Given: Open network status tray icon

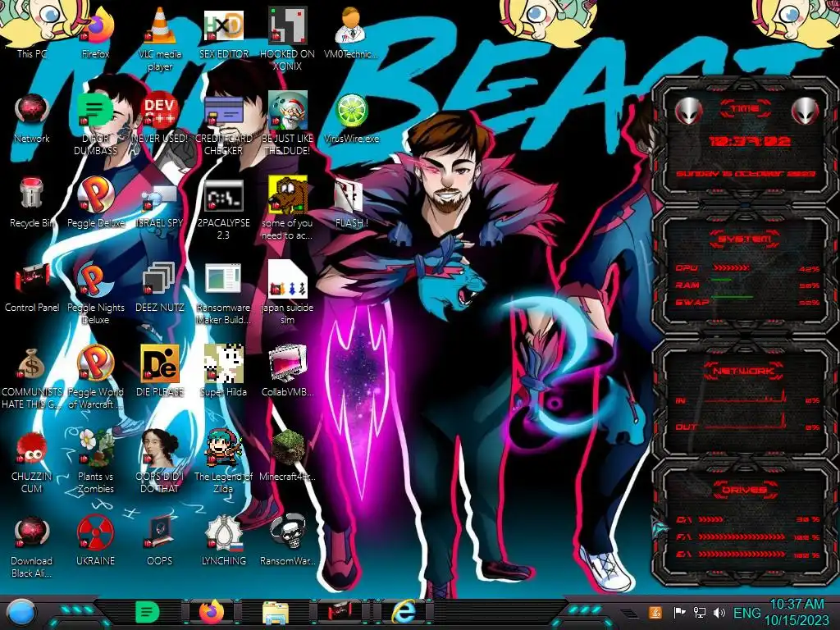Looking at the screenshot, I should 700,612.
